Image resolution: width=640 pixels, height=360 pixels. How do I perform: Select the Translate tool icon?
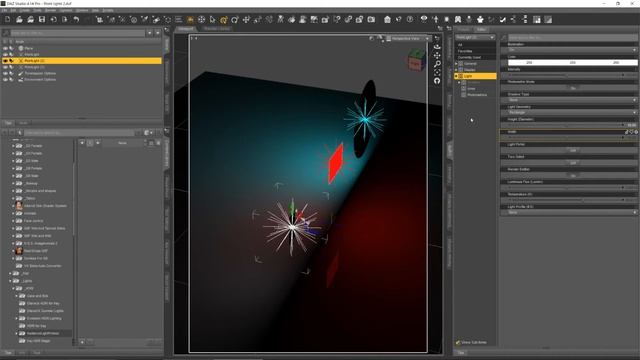click(x=246, y=19)
